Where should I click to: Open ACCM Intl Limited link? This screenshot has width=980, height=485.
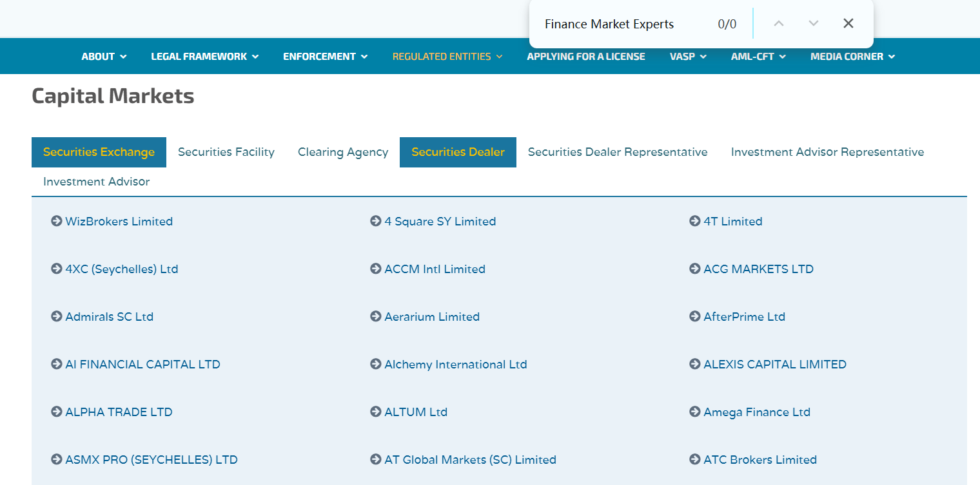click(435, 269)
